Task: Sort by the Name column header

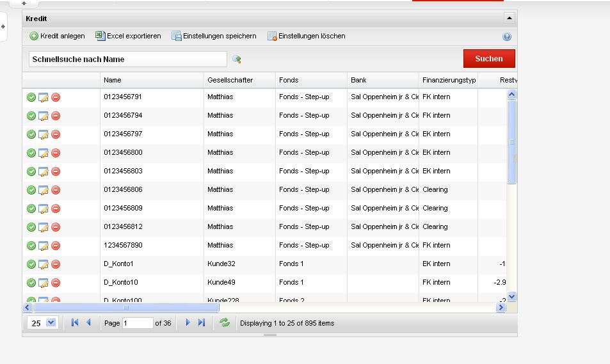Action: [x=152, y=80]
